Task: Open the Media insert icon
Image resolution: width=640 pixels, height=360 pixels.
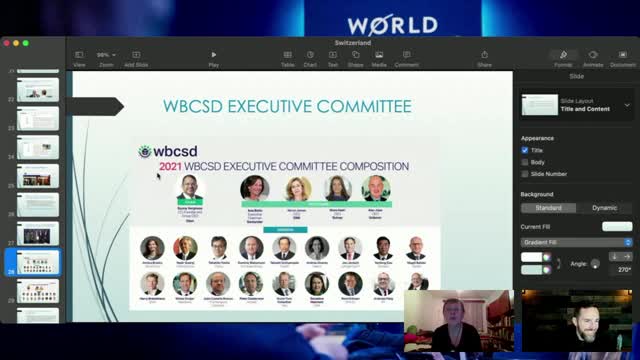Action: click(x=379, y=55)
